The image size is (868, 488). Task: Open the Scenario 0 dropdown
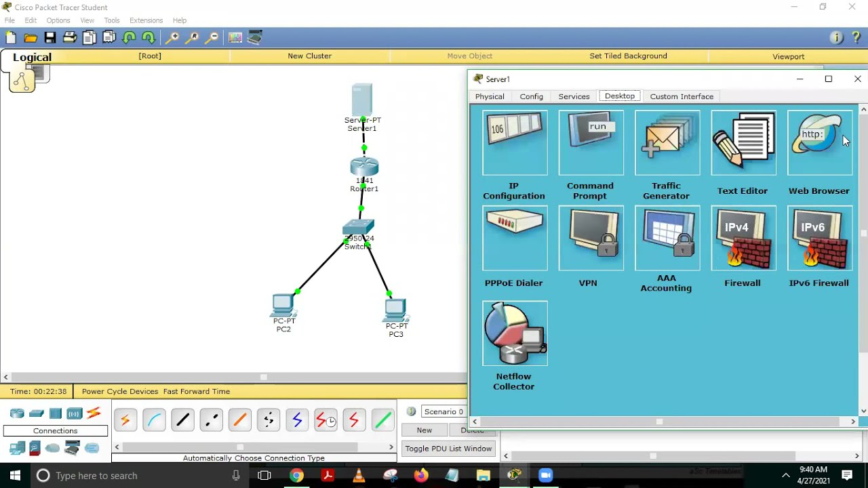pyautogui.click(x=444, y=411)
